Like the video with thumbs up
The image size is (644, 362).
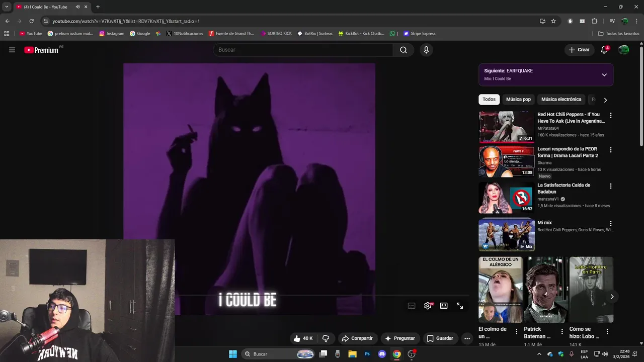tap(303, 338)
